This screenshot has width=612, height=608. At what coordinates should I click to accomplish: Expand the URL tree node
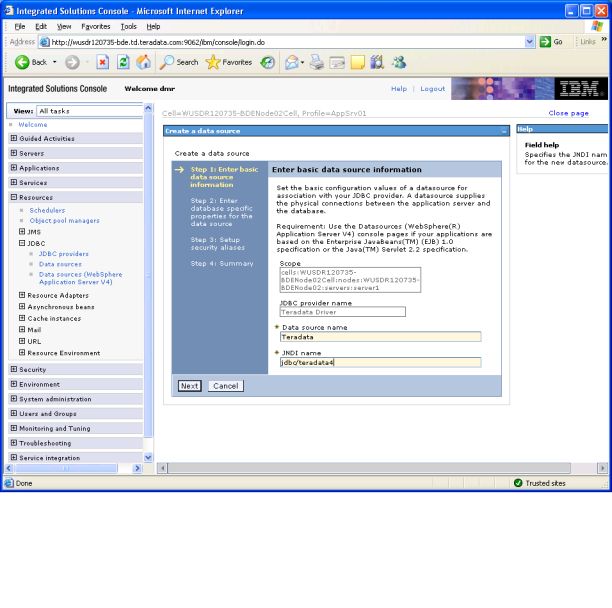[22, 341]
